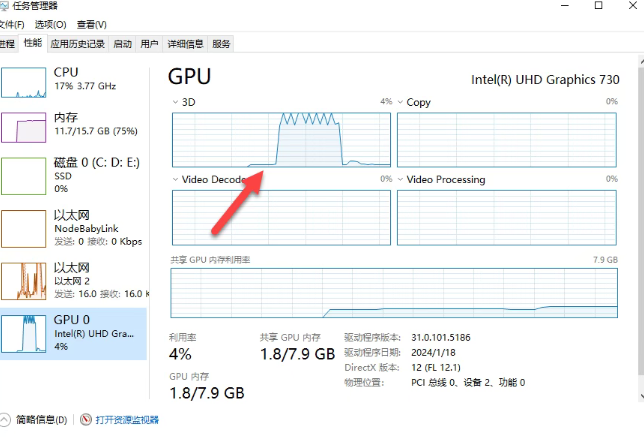Click the 简略信息(D) button

click(x=41, y=420)
